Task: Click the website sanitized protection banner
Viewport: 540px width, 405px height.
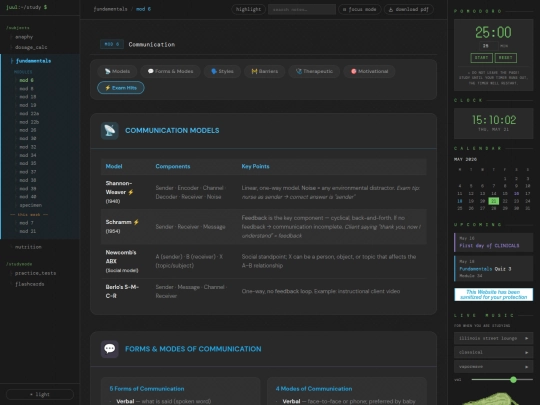Action: pyautogui.click(x=494, y=294)
